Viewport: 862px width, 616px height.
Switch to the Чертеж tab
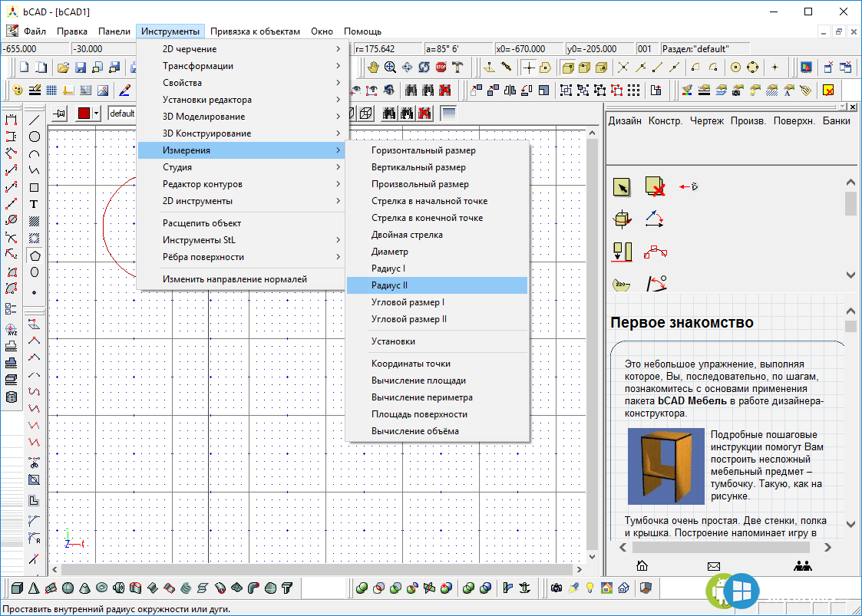706,121
